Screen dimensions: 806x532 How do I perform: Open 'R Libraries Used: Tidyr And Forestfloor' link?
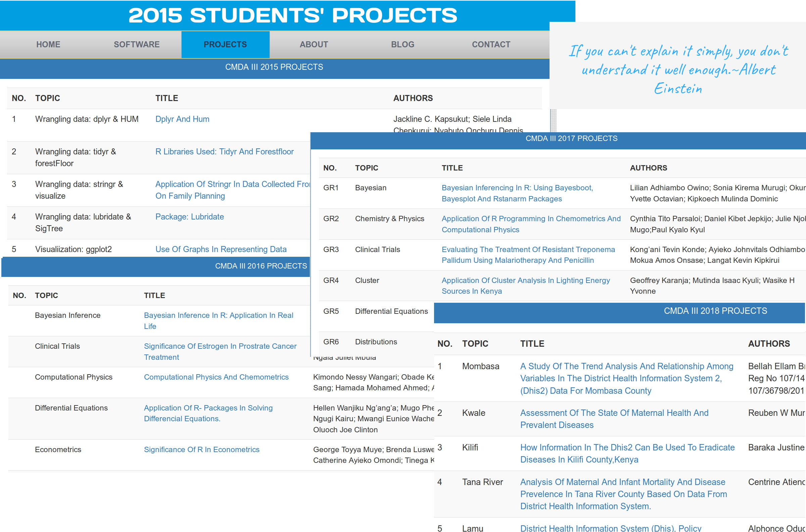coord(224,152)
